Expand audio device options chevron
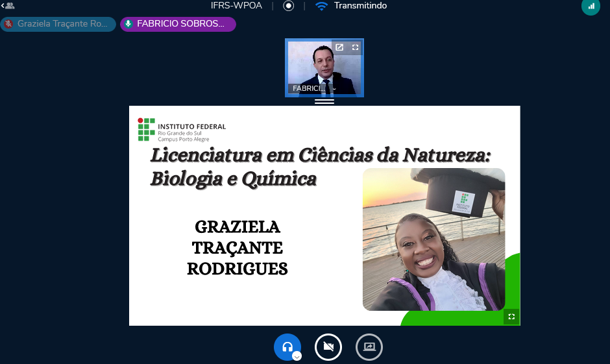The image size is (610, 364). coord(297,356)
